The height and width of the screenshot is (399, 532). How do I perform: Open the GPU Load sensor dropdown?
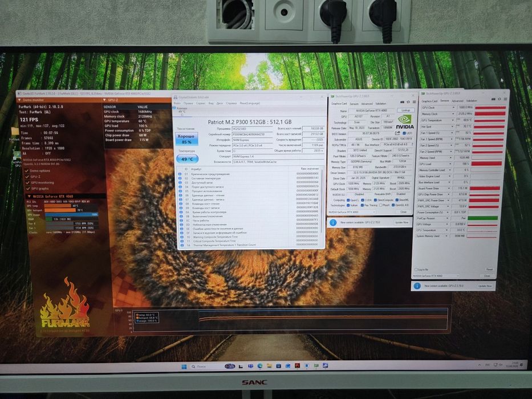(x=451, y=164)
